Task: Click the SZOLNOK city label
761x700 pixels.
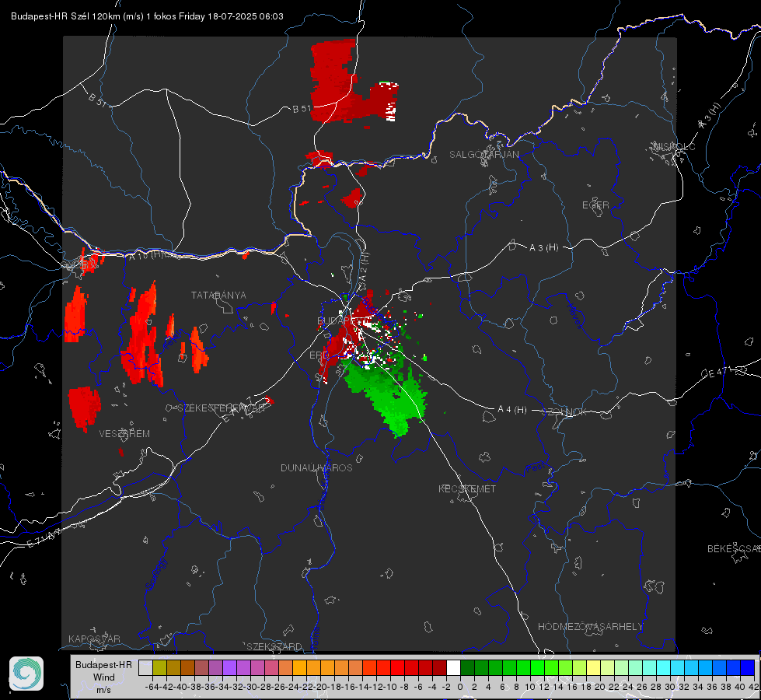Action: point(564,412)
